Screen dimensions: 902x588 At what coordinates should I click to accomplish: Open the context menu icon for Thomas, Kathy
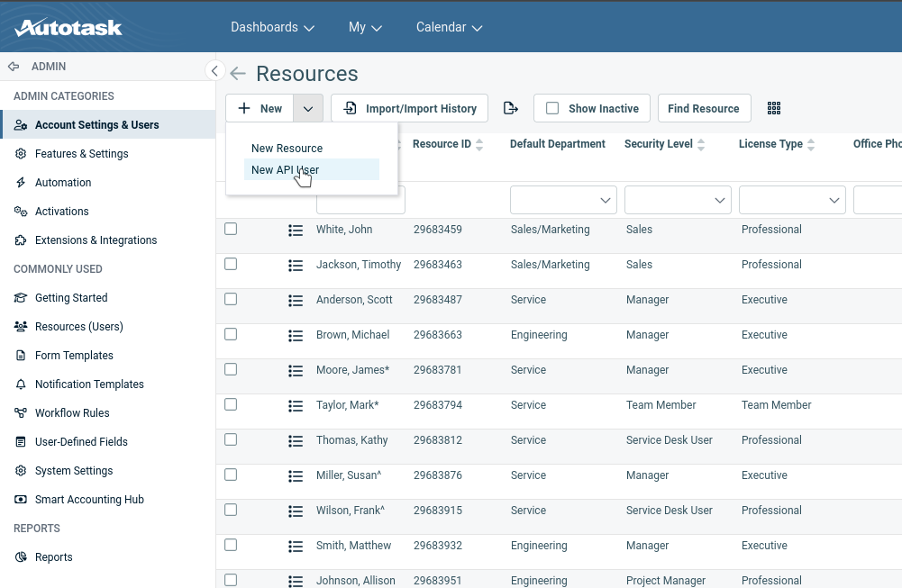(295, 441)
